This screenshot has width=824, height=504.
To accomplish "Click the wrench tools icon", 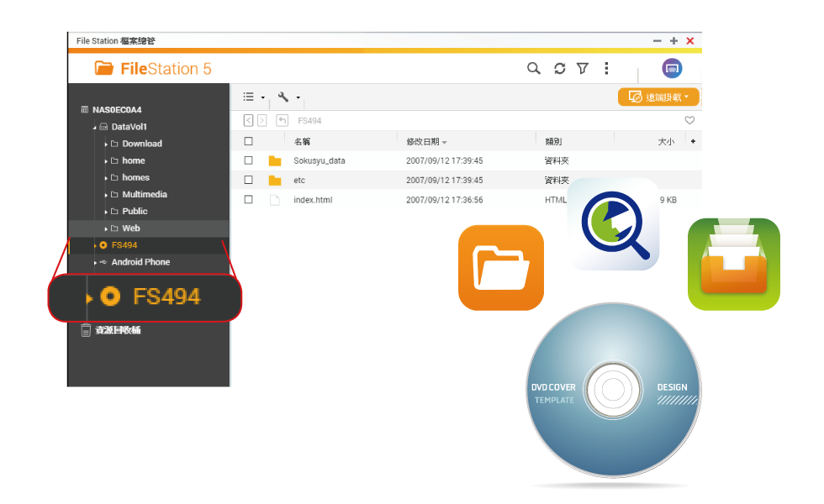I will click(x=283, y=97).
